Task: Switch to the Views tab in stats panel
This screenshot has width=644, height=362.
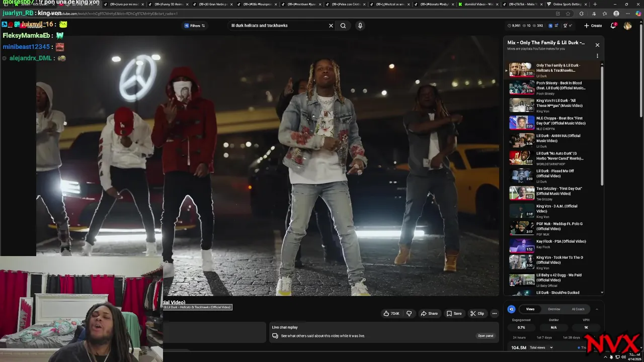Action: pyautogui.click(x=530, y=309)
